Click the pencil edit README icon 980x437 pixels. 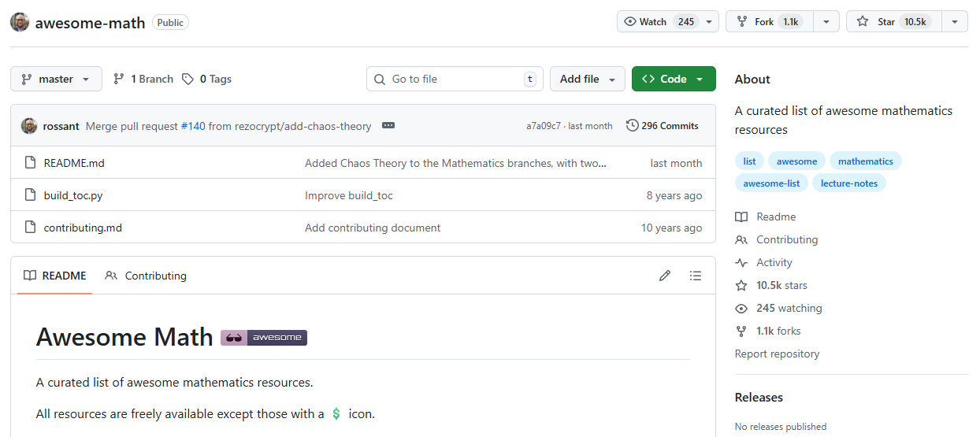point(665,276)
